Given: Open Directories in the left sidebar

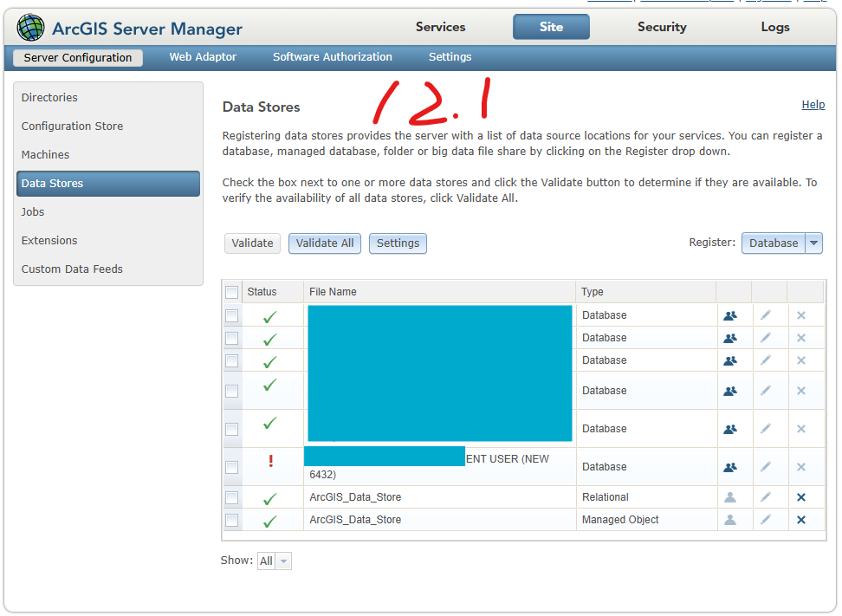Looking at the screenshot, I should 49,98.
